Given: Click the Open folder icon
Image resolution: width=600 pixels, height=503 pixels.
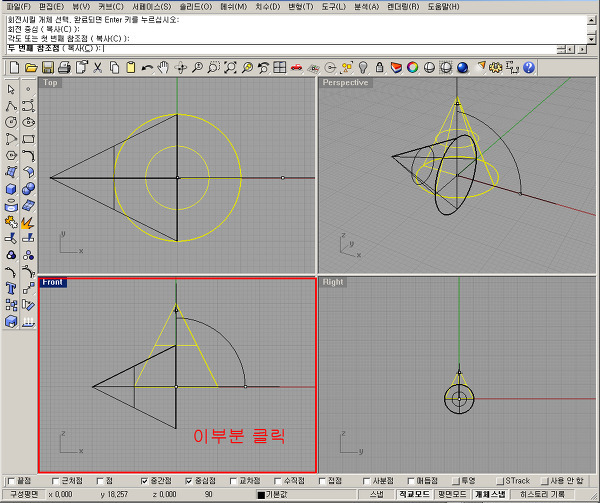Looking at the screenshot, I should (x=31, y=68).
